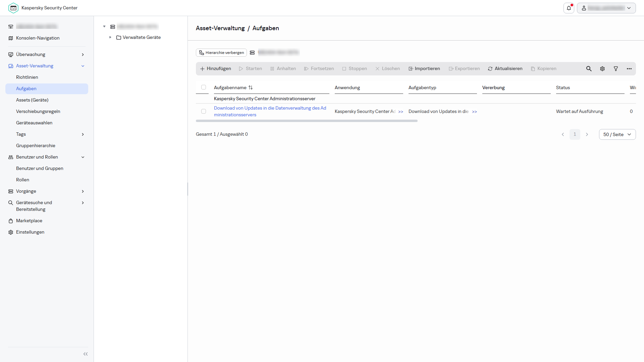Image resolution: width=644 pixels, height=362 pixels.
Task: Collapse sidebar with double-chevron icon
Action: pos(86,354)
